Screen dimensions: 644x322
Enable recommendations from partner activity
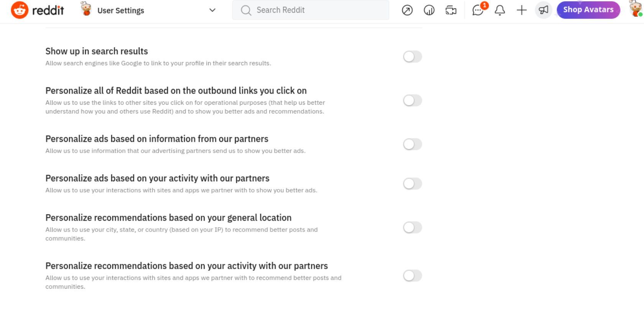(x=412, y=276)
